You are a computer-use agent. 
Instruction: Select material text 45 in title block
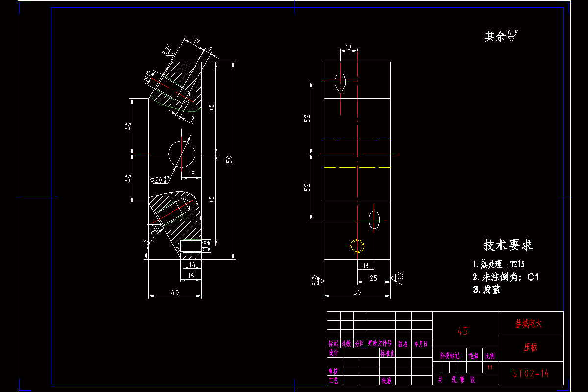pos(463,331)
